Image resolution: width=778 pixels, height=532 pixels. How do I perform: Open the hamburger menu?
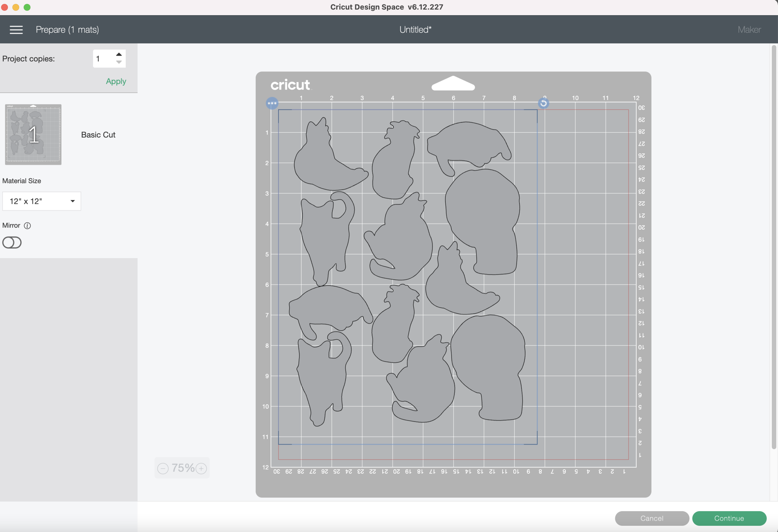coord(16,30)
